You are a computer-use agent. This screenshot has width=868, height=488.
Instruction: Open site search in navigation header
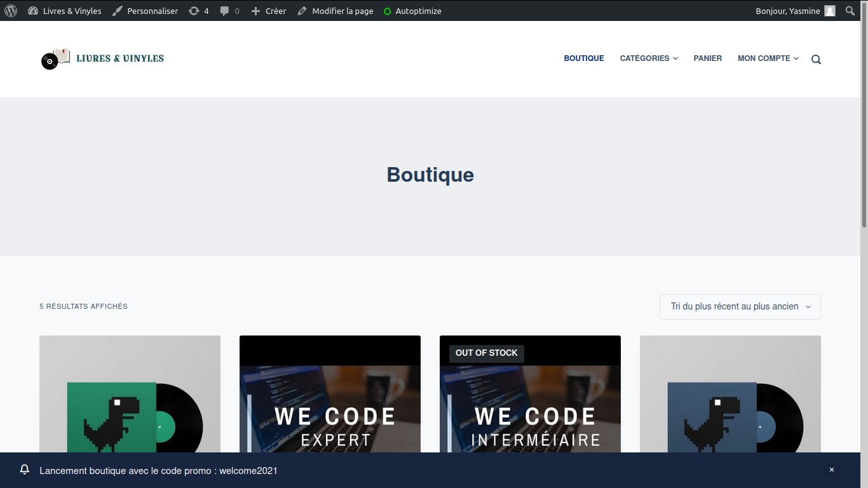coord(816,59)
